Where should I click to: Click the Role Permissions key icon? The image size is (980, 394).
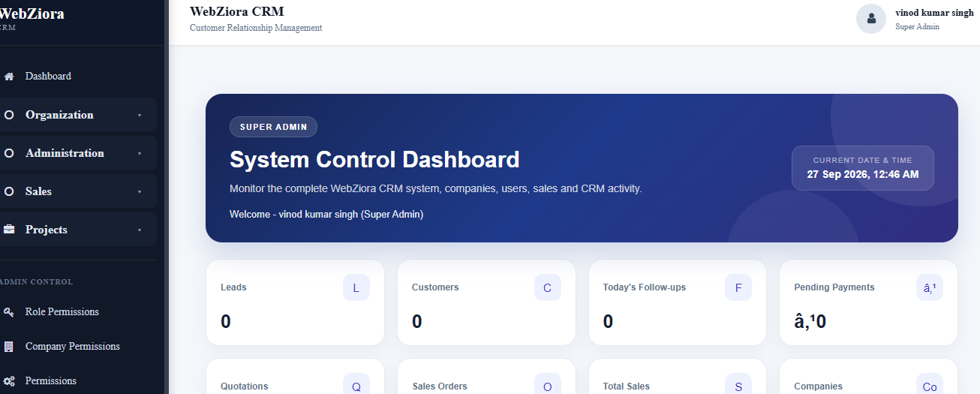(x=9, y=312)
